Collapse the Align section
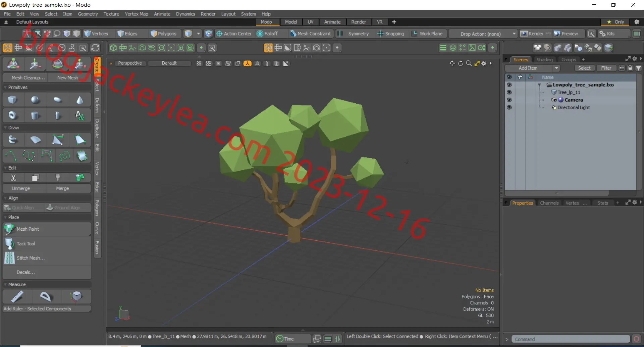The image size is (644, 347). click(5, 198)
